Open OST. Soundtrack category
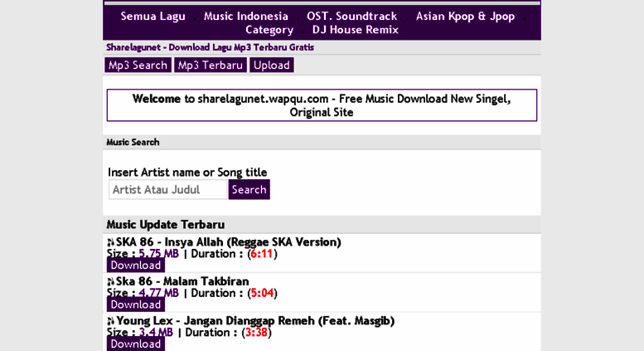The image size is (644, 351). [351, 16]
